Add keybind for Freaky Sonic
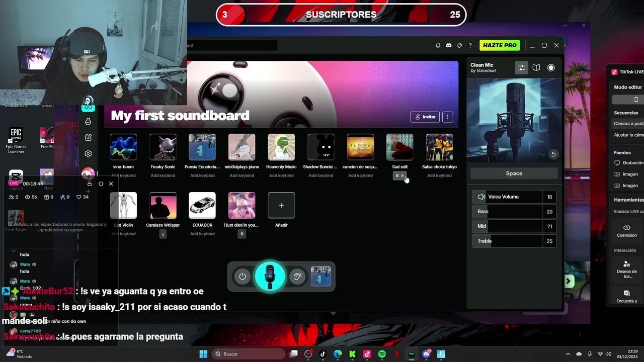This screenshot has width=644, height=362. [x=163, y=175]
